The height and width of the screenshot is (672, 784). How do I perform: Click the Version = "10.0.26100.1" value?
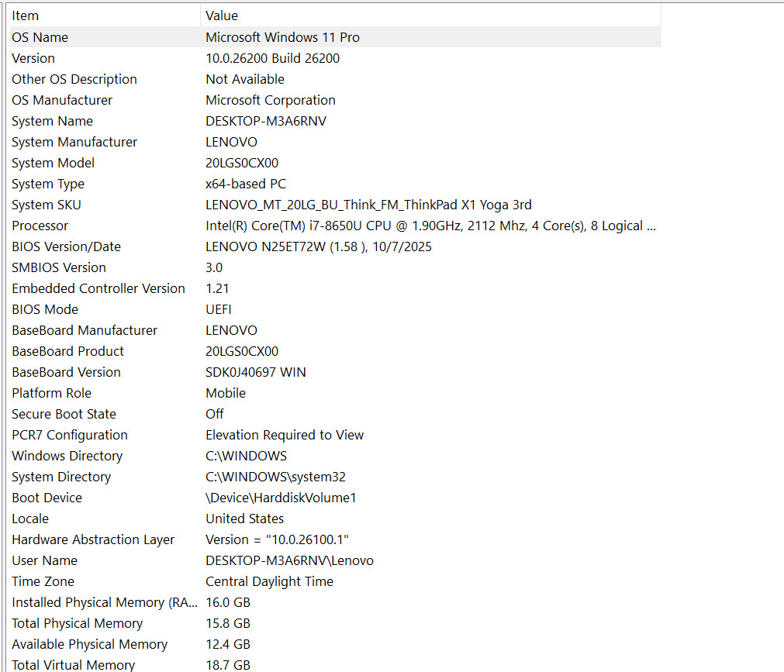pos(277,540)
